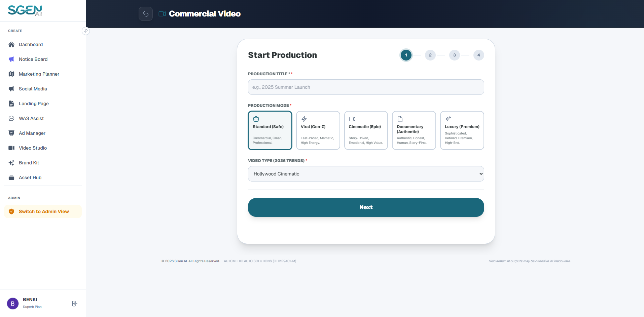644x317 pixels.
Task: Click the Asset Hub box icon
Action: [x=11, y=177]
